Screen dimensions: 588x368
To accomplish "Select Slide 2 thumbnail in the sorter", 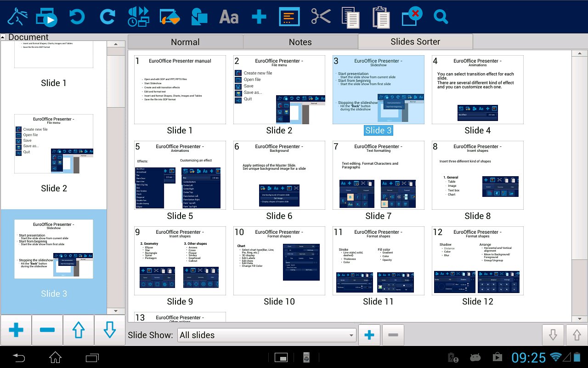I will (279, 90).
